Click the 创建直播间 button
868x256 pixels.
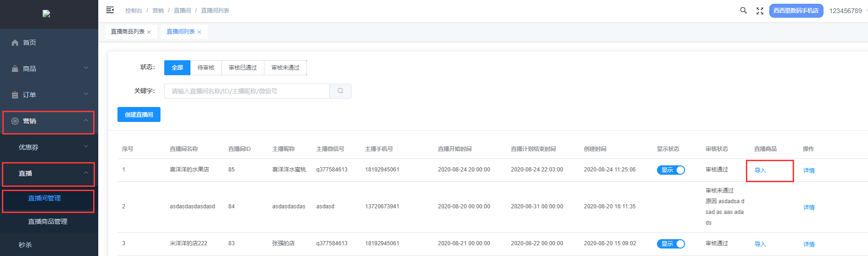[139, 114]
